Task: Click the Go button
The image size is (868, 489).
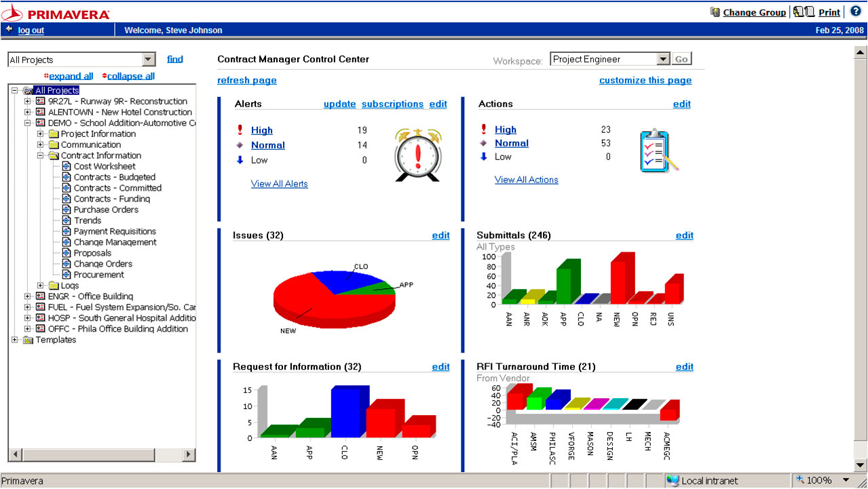Action: point(681,59)
